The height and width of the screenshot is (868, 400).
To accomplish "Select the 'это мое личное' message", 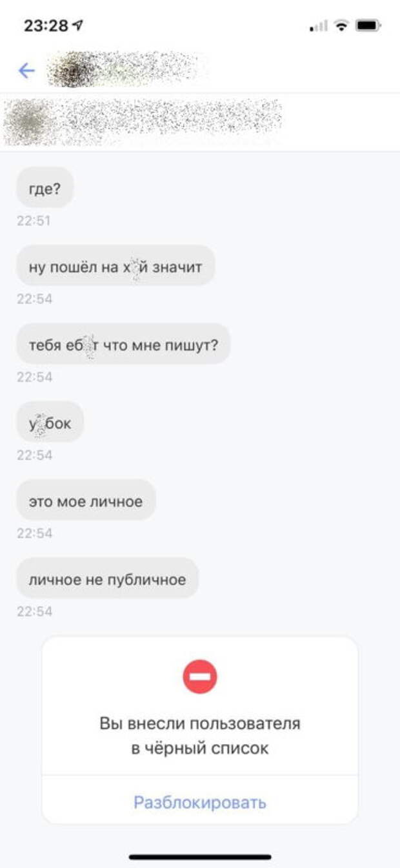I will (x=86, y=500).
